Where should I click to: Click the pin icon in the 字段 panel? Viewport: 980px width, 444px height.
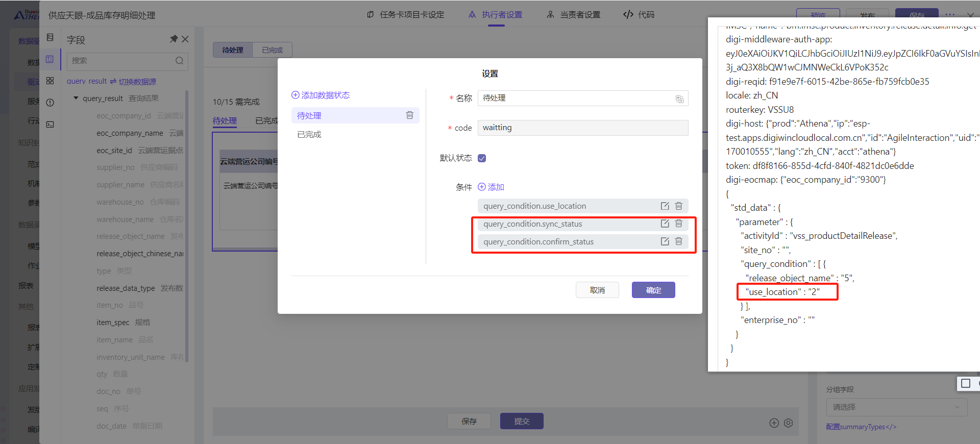[x=174, y=39]
